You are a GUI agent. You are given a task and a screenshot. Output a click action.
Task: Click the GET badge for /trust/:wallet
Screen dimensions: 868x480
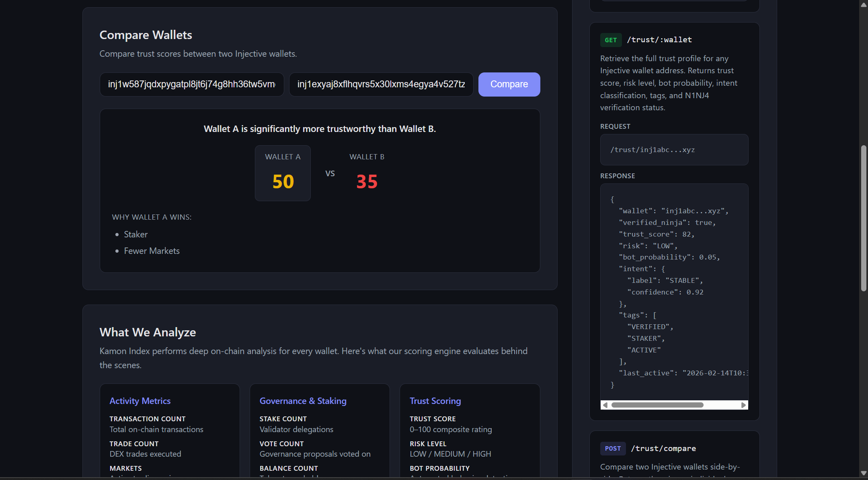click(x=611, y=40)
